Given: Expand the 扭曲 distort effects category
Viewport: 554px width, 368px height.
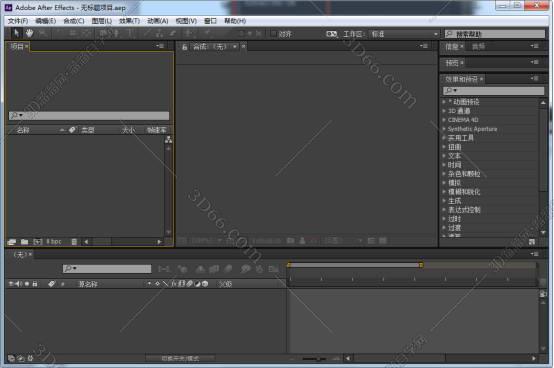Looking at the screenshot, I should (x=444, y=147).
